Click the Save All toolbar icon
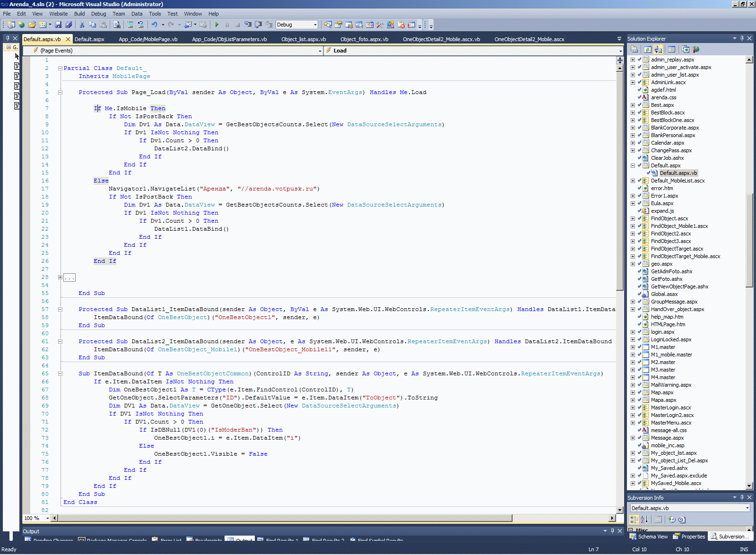 [x=69, y=25]
